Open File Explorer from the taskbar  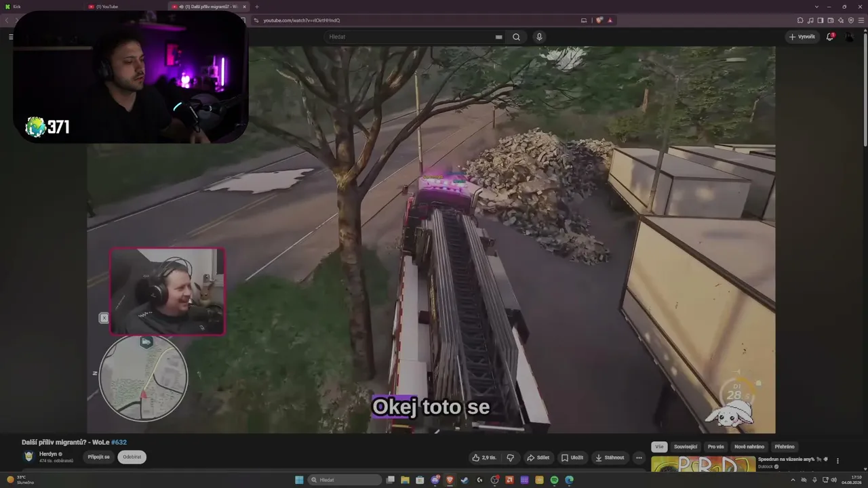pyautogui.click(x=405, y=480)
